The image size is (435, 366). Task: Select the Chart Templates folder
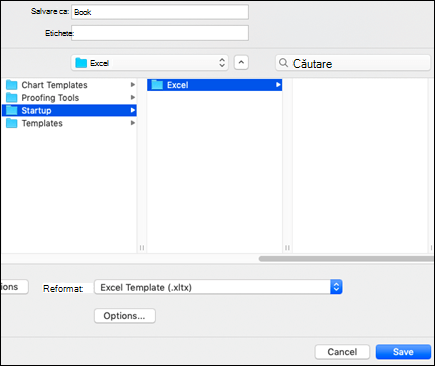click(x=69, y=85)
